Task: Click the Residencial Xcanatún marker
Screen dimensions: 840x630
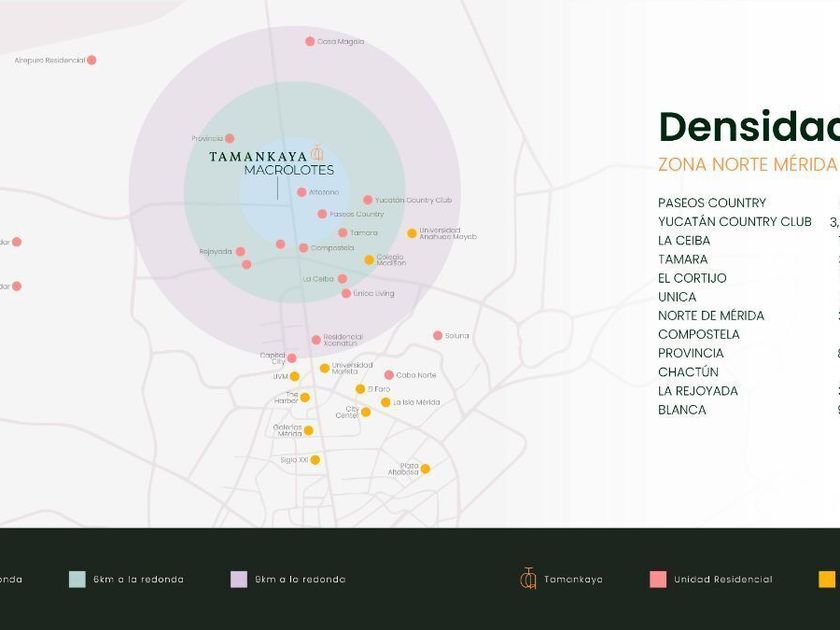Action: click(x=316, y=340)
